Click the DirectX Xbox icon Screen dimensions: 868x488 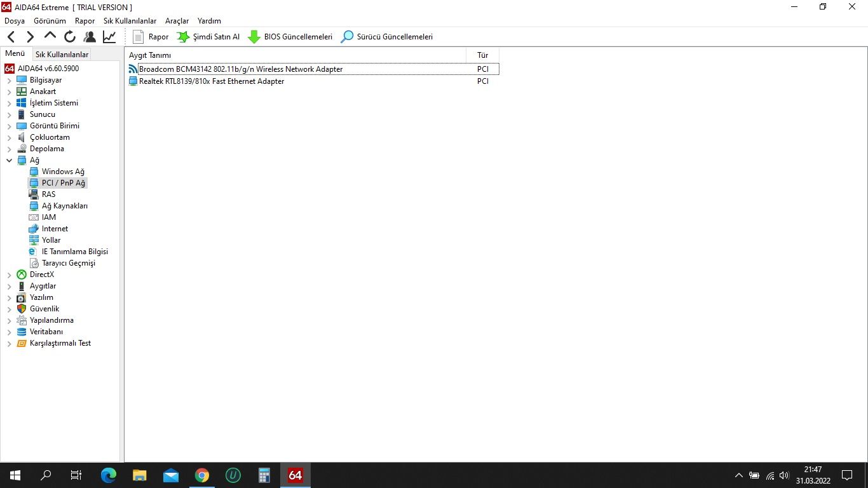coord(22,274)
